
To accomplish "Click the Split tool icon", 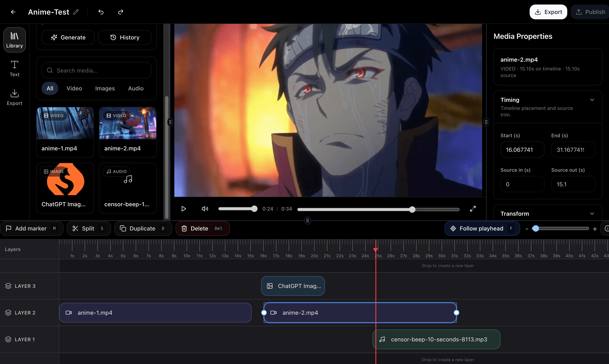I will click(x=75, y=228).
